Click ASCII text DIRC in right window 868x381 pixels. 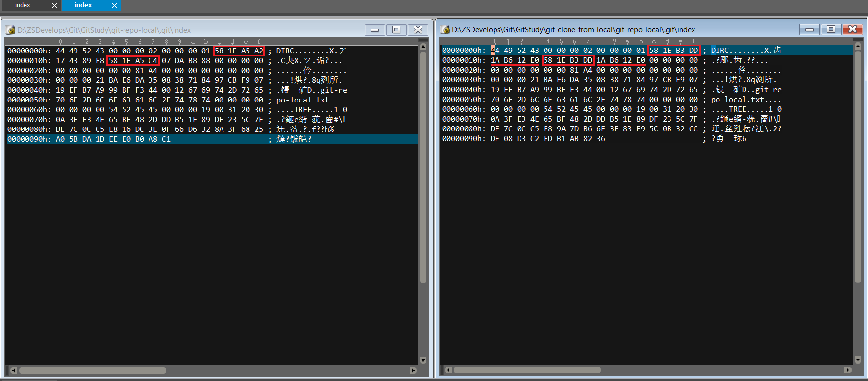point(719,51)
